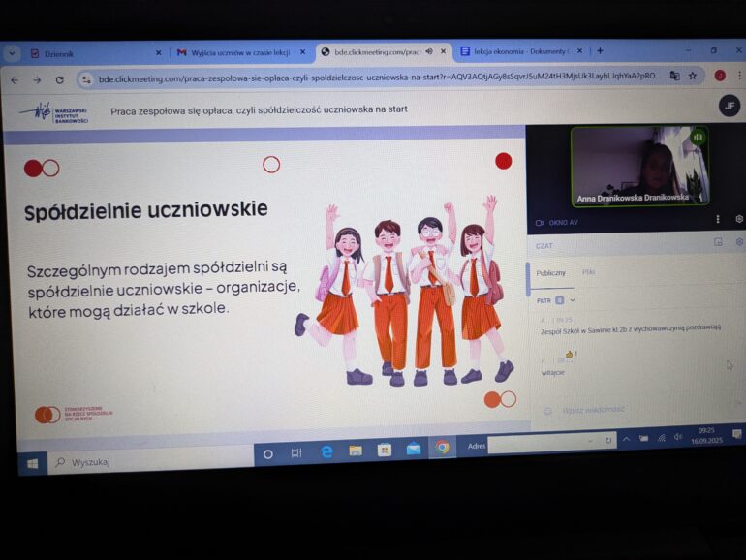Click the thumbs-up reaction on message
746x560 pixels.
point(570,354)
